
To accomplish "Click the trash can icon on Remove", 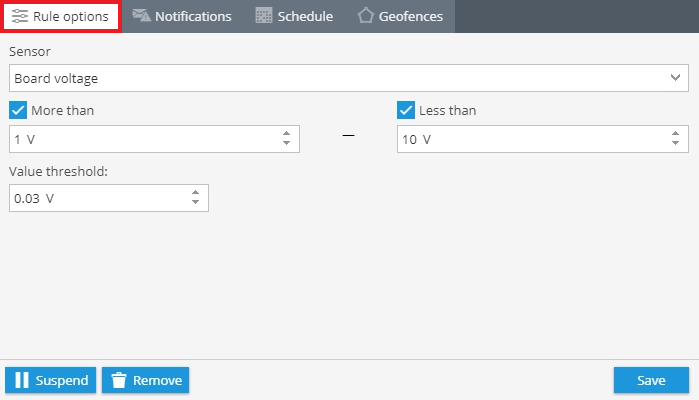I will point(119,380).
